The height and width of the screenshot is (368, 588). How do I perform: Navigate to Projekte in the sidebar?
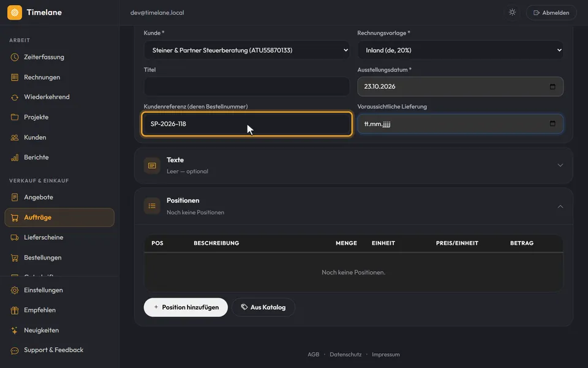click(x=59, y=117)
